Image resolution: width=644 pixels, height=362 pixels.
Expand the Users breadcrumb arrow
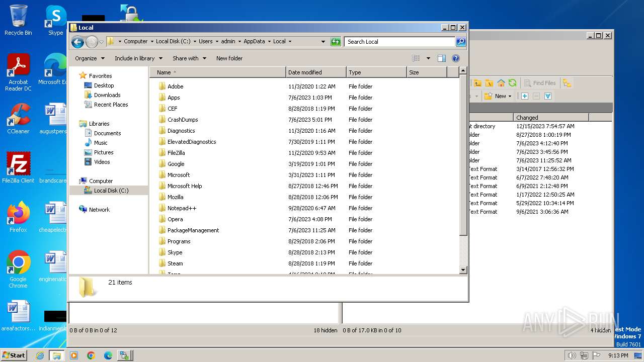tap(217, 42)
